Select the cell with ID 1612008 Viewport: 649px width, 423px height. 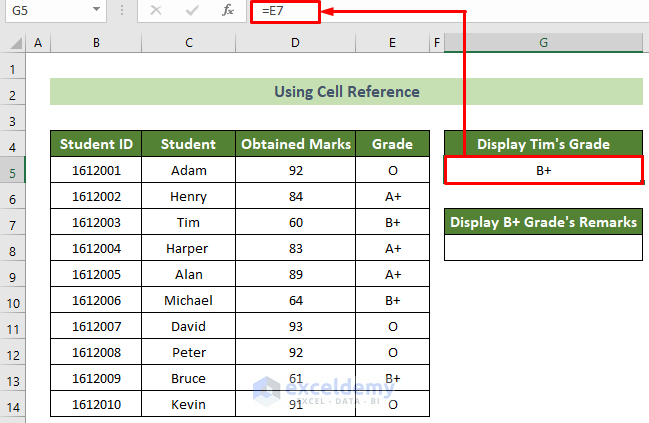96,352
